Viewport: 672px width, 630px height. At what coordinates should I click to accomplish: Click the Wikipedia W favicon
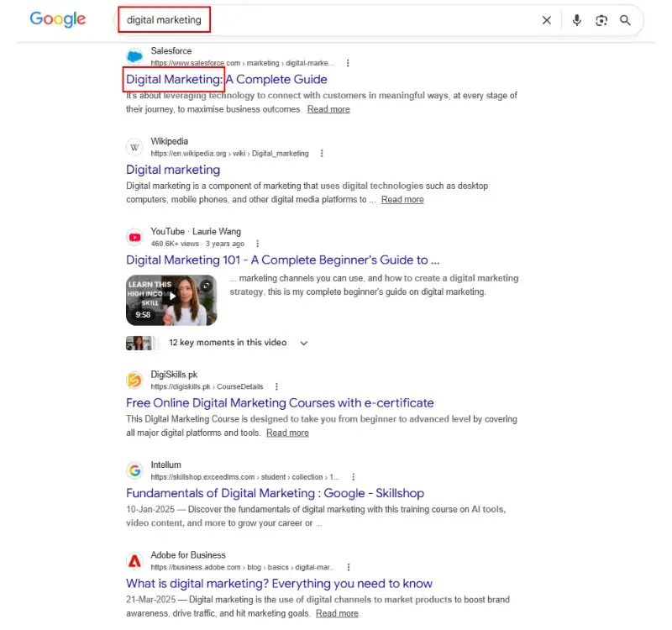134,147
